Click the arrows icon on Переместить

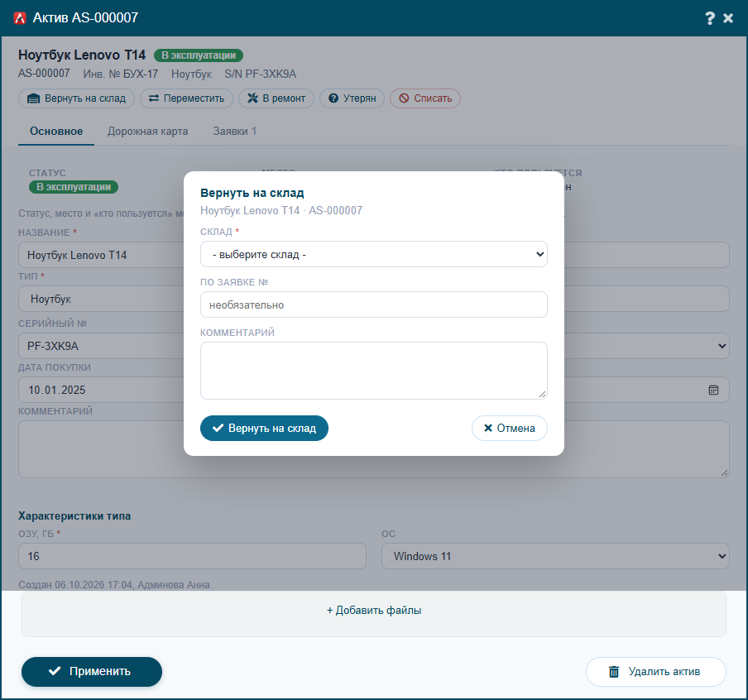coord(154,98)
